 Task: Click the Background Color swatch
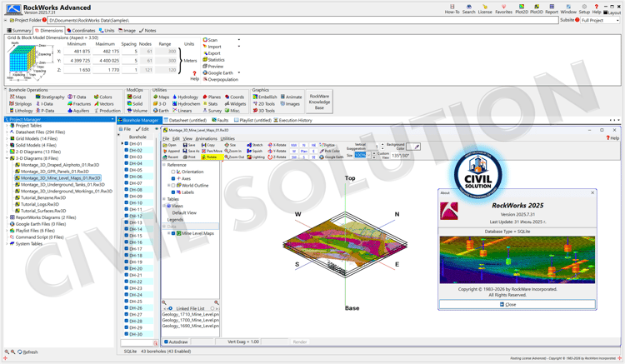point(413,147)
